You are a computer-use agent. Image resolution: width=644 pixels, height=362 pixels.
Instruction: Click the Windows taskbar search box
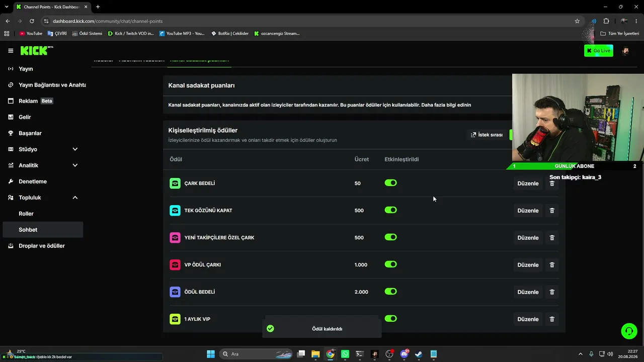coord(257,354)
